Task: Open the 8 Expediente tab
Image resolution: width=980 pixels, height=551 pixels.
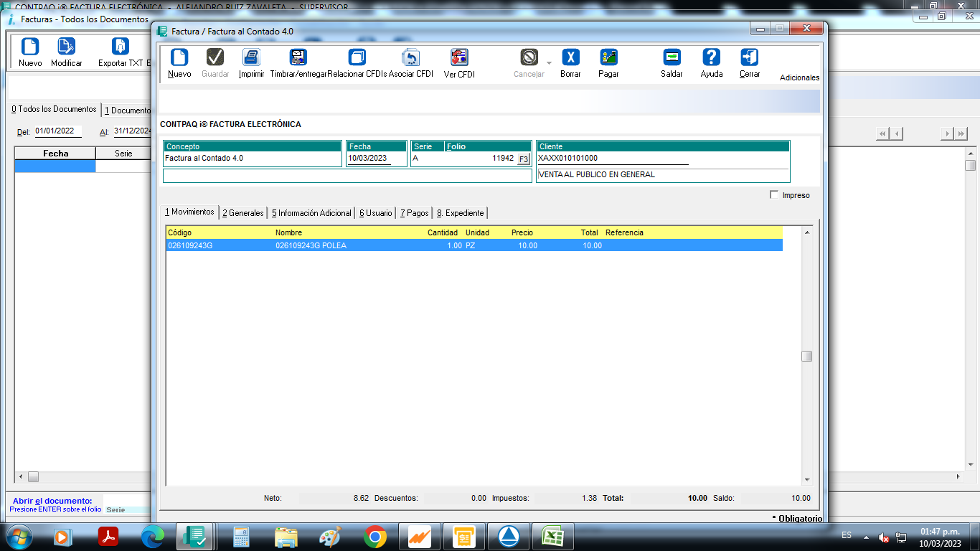Action: point(460,213)
